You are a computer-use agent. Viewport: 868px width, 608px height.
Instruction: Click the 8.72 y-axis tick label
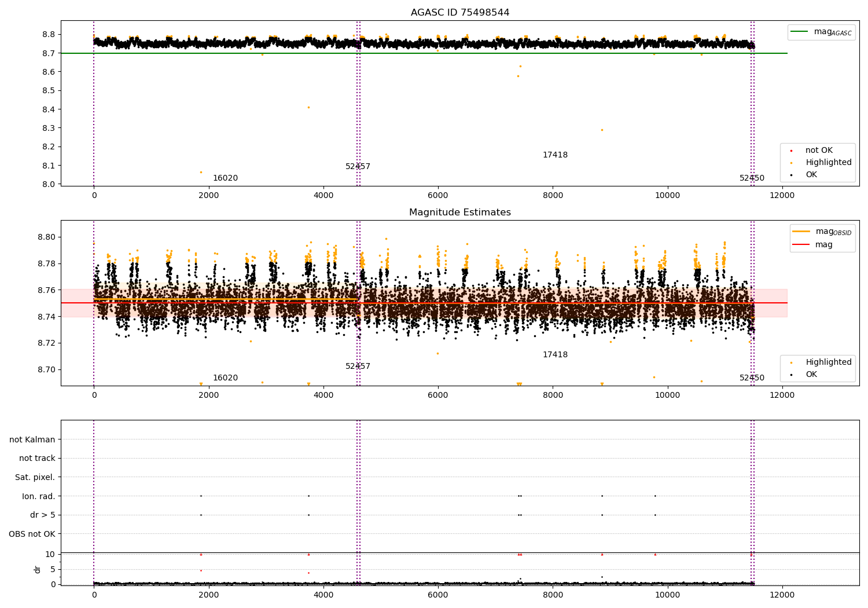click(x=46, y=343)
